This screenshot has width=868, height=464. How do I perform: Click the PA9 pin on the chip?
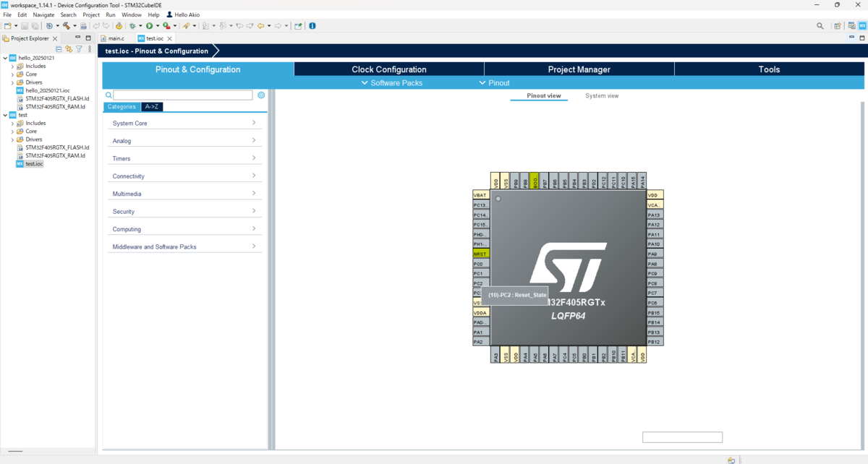[x=655, y=254]
